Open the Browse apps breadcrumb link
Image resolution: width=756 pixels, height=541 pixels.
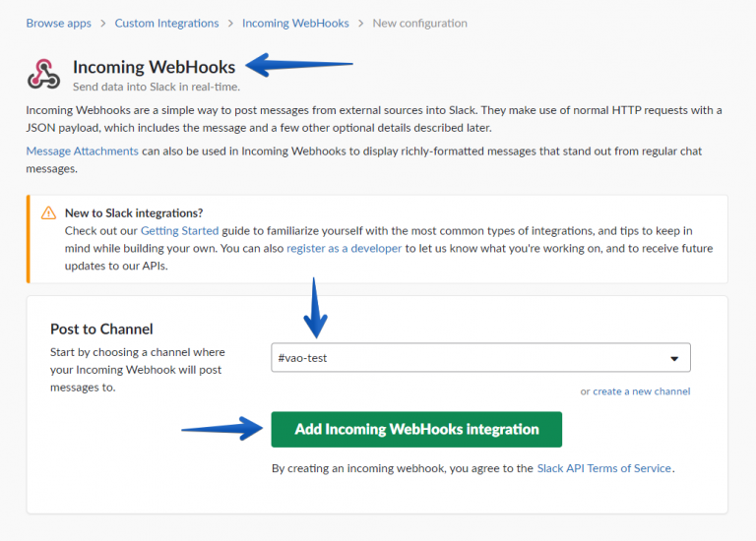[x=58, y=24]
